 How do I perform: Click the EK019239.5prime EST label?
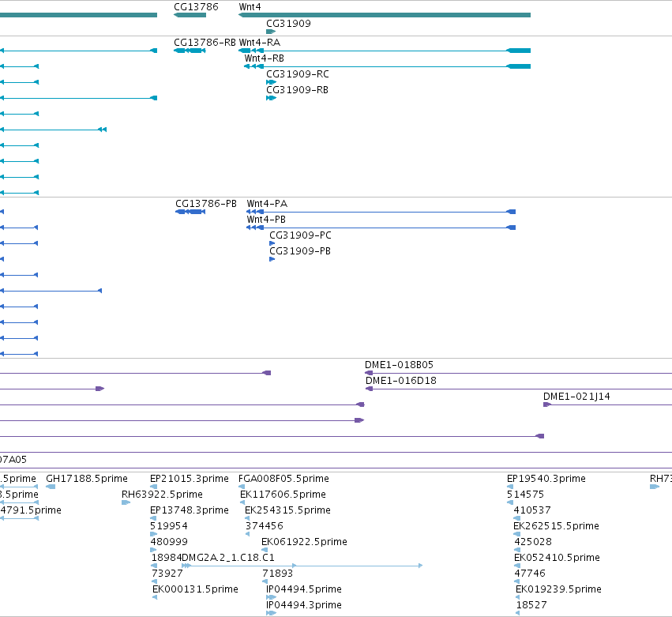point(559,589)
